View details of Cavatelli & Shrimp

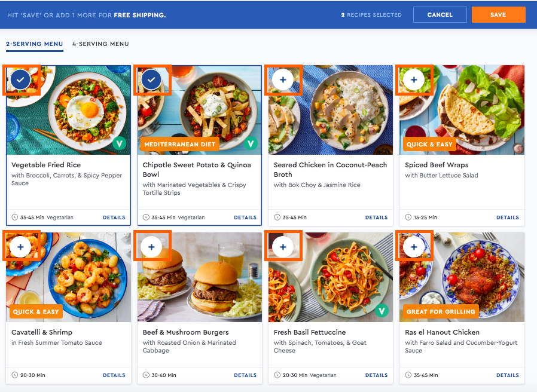tap(114, 375)
